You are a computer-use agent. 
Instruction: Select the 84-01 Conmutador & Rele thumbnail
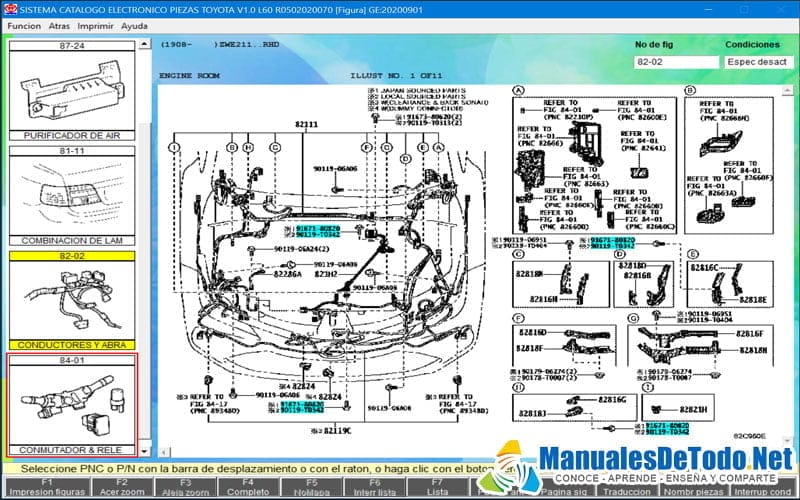(72, 405)
